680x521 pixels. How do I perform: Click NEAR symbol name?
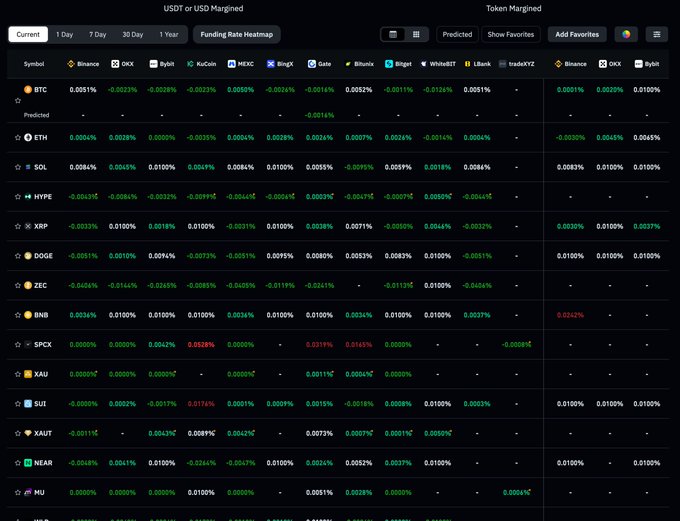(x=43, y=463)
